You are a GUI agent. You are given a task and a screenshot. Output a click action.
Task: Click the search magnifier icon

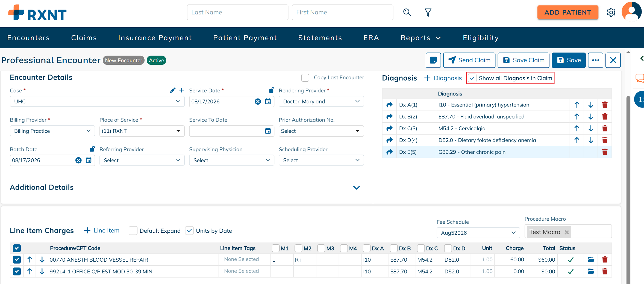(x=407, y=12)
